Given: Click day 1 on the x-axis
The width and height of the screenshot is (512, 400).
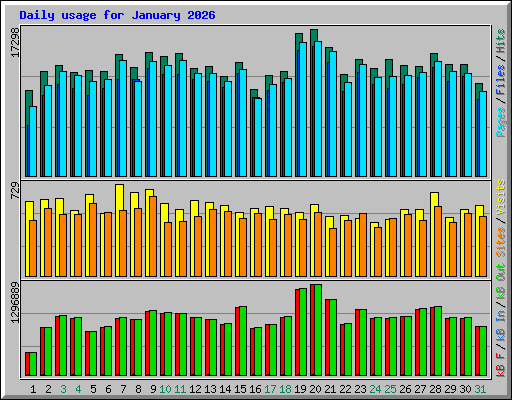Looking at the screenshot, I should click(33, 389).
